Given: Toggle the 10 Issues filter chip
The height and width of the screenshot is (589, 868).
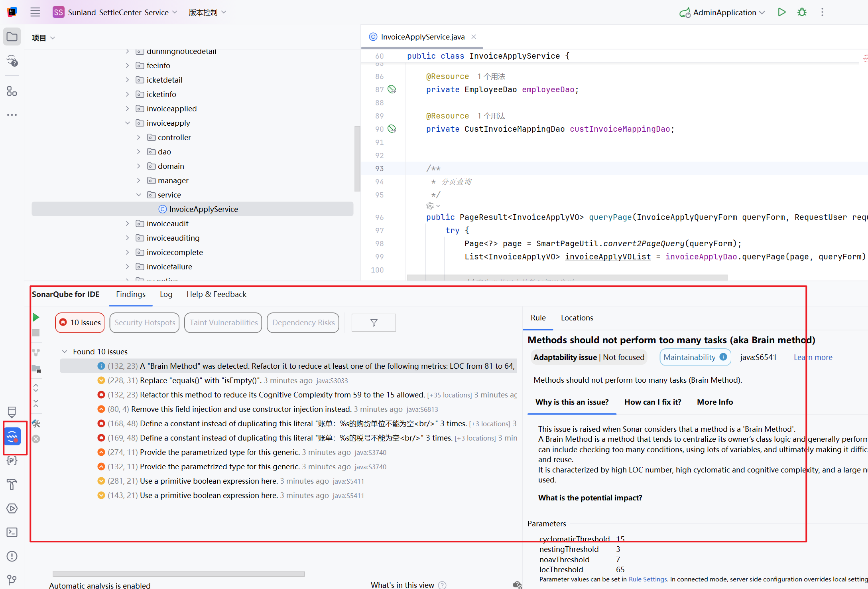Looking at the screenshot, I should (x=80, y=322).
